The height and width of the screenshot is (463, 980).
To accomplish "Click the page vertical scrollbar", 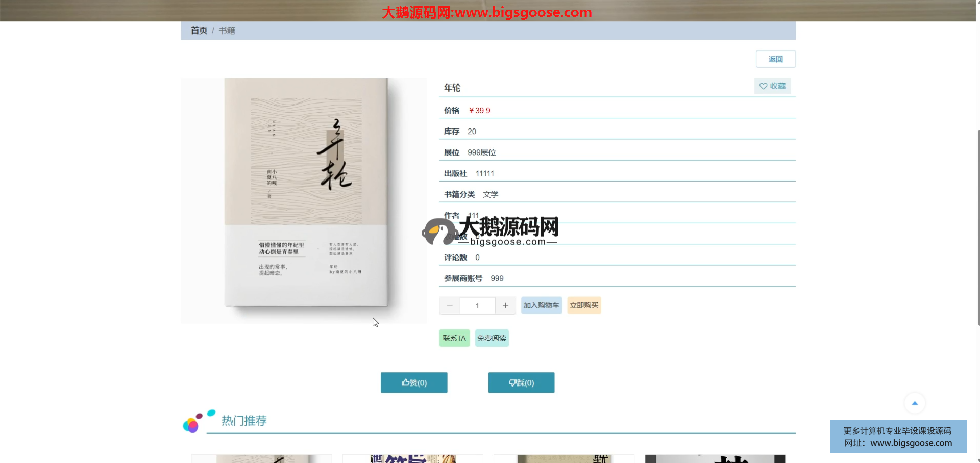I will 978,227.
